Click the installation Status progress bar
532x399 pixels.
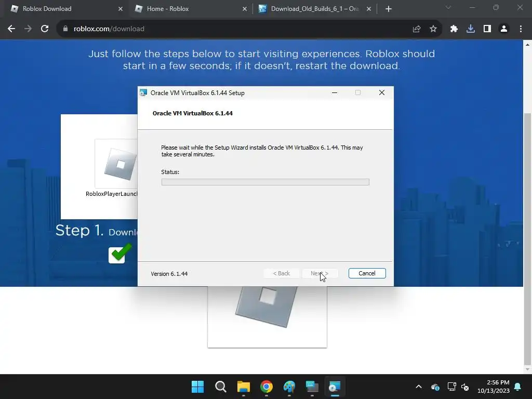tap(265, 182)
